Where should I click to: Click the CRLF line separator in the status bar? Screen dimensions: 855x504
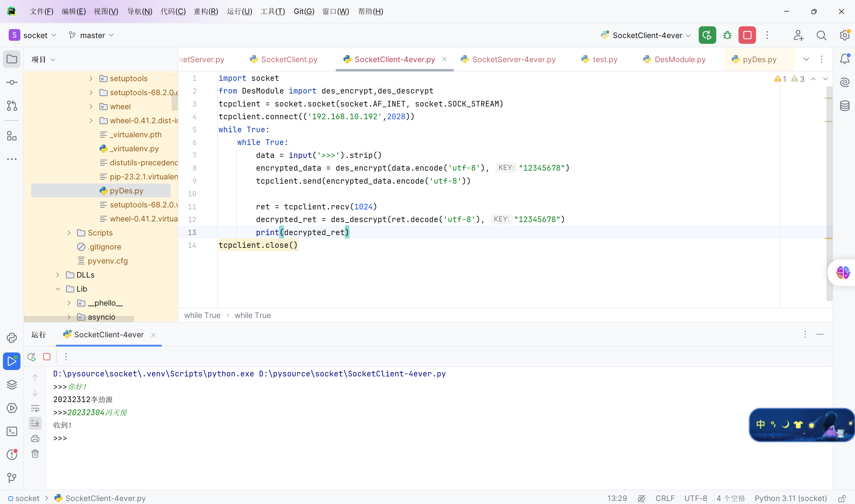point(665,498)
